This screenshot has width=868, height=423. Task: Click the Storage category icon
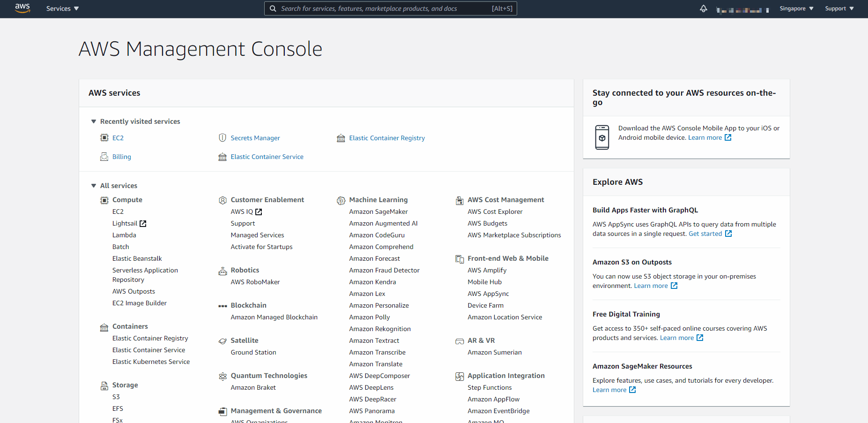pyautogui.click(x=104, y=385)
